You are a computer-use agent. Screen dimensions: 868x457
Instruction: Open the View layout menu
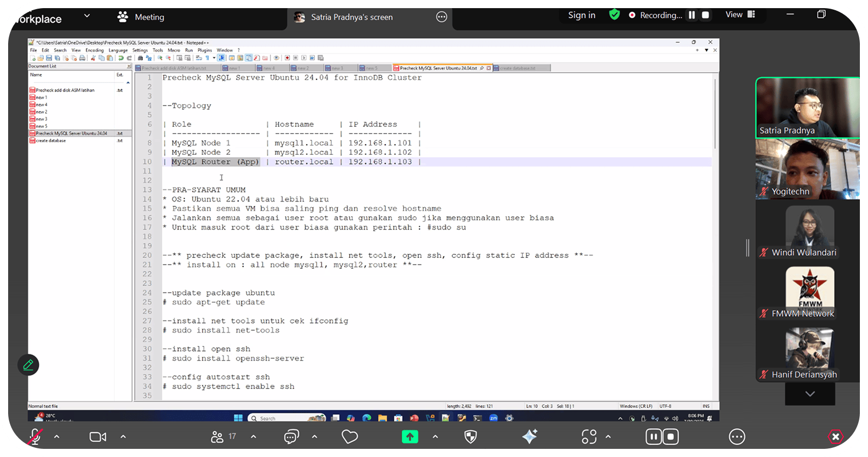pos(740,15)
